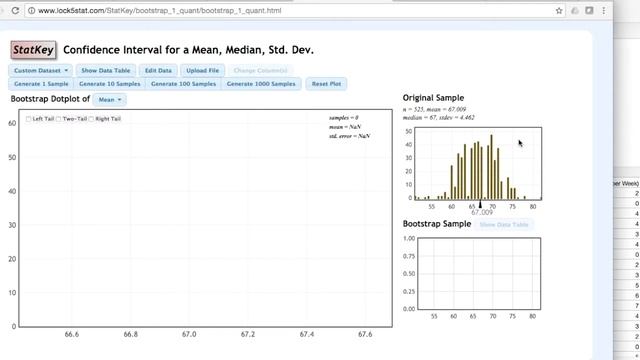Click the Edit Data button

click(158, 71)
